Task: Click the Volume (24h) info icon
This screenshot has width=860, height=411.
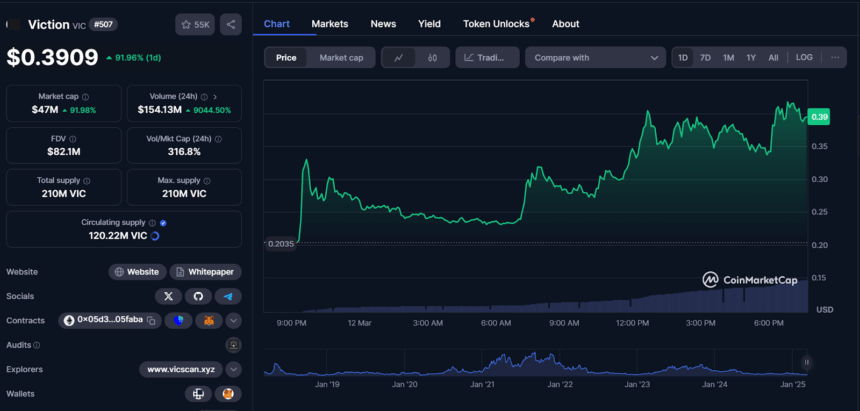Action: 204,97
